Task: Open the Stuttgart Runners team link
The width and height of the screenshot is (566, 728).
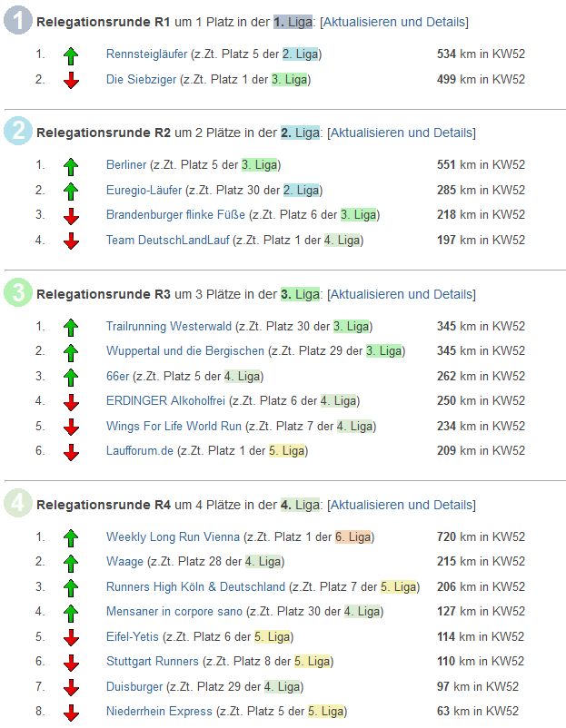Action: point(152,661)
